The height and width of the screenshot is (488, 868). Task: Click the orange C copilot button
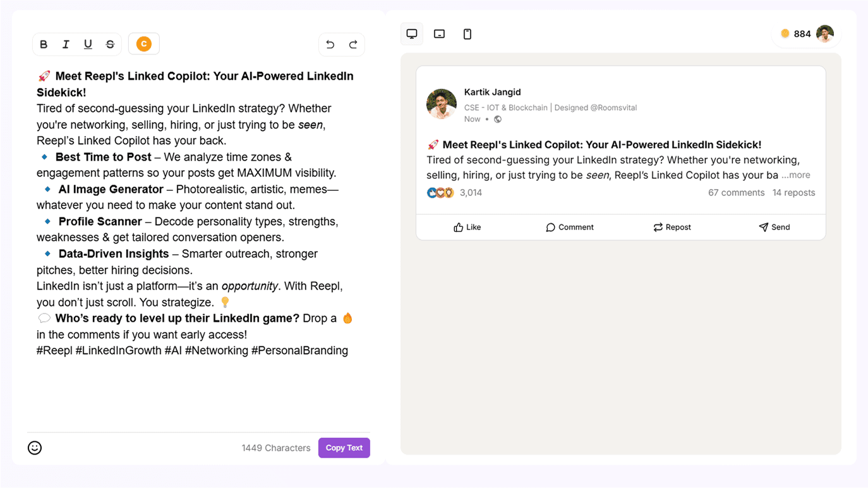[x=144, y=44]
